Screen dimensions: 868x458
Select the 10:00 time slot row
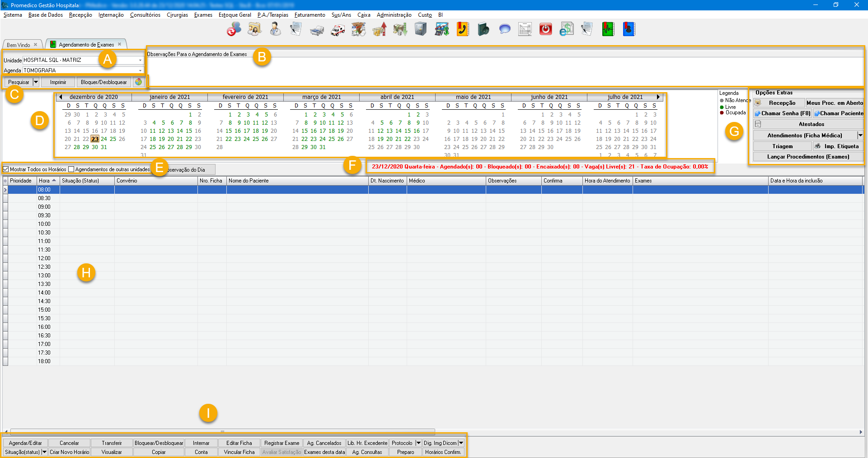(44, 224)
